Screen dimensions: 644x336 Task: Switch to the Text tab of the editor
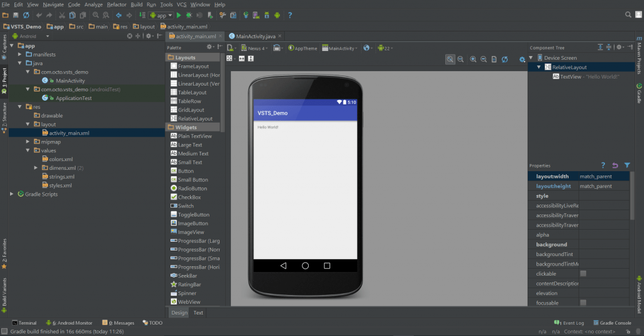198,313
